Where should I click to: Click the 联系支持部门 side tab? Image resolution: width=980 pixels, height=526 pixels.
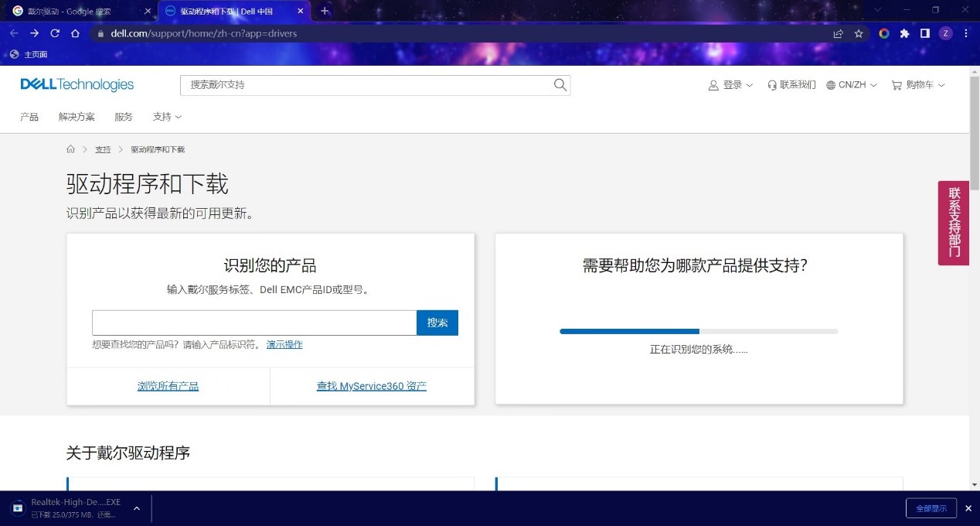pyautogui.click(x=954, y=223)
